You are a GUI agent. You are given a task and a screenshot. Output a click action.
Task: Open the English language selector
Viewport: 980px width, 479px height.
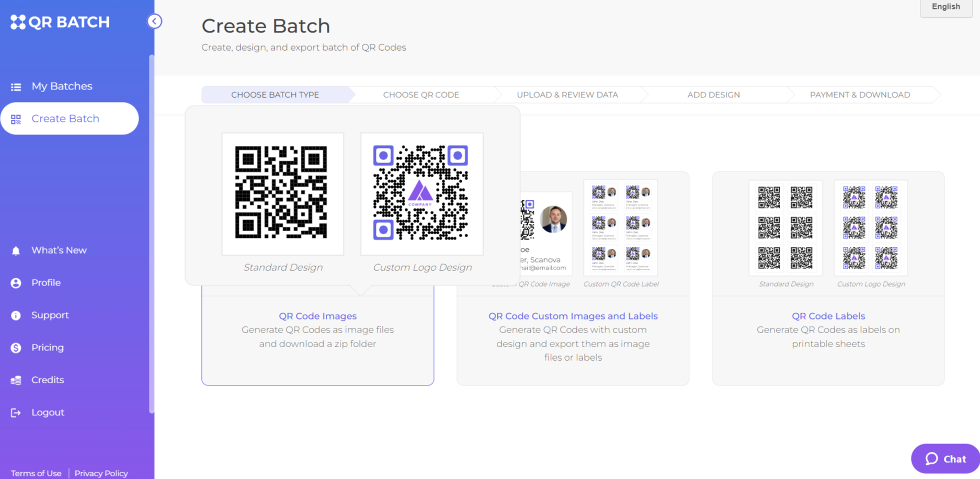tap(946, 7)
